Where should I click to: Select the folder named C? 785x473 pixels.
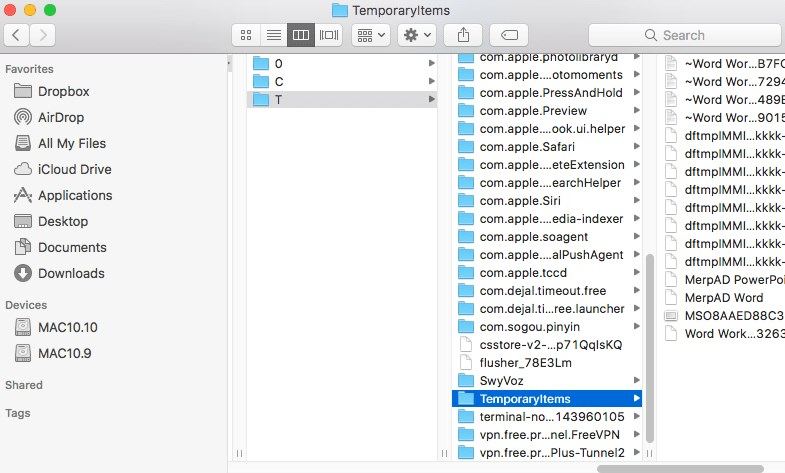(x=342, y=82)
